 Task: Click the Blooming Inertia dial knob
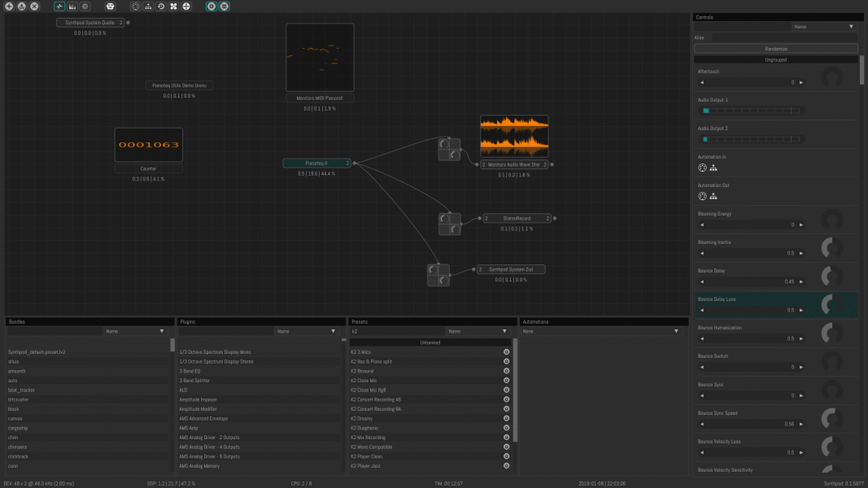pos(832,248)
